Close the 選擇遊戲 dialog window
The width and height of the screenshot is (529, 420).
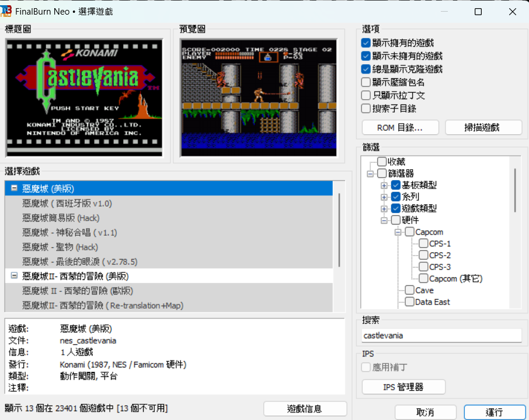tap(513, 12)
